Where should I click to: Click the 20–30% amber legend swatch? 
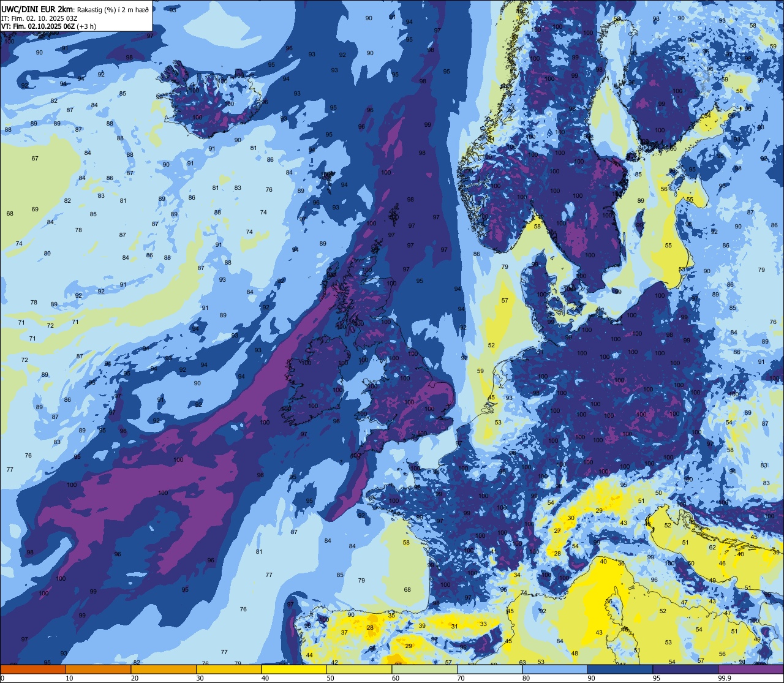[x=164, y=669]
